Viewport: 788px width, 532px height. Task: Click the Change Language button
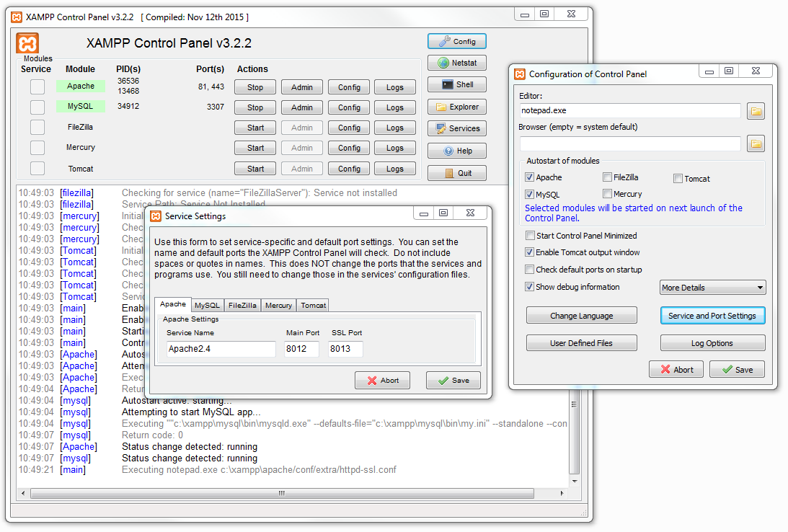[x=581, y=316]
